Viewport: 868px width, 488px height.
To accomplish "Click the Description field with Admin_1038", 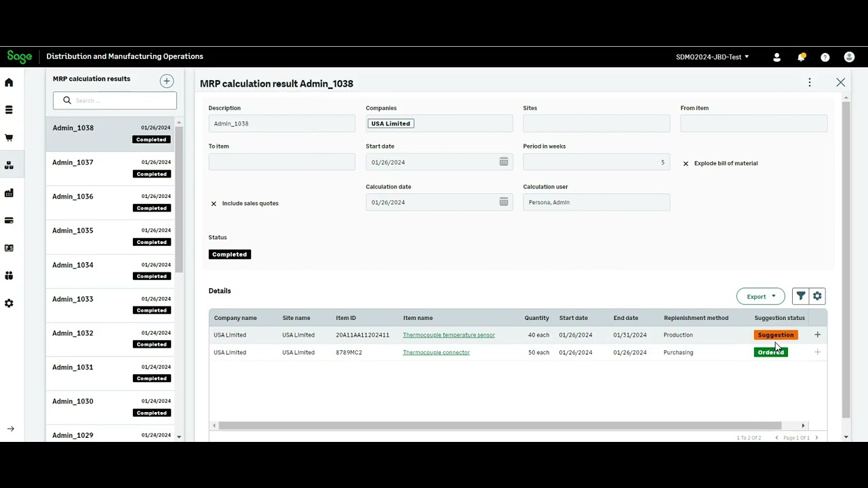I will [x=281, y=123].
